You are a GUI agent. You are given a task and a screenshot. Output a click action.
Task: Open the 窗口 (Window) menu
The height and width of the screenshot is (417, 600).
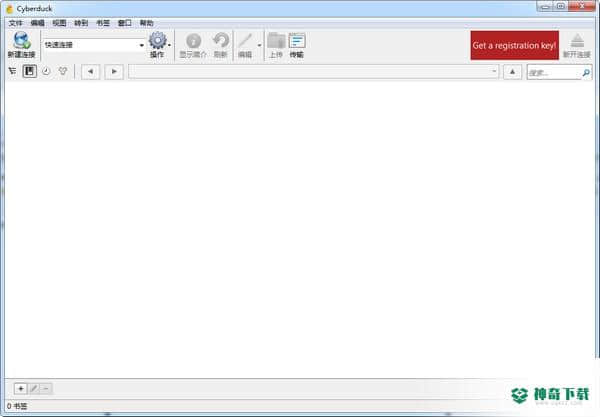tap(125, 23)
